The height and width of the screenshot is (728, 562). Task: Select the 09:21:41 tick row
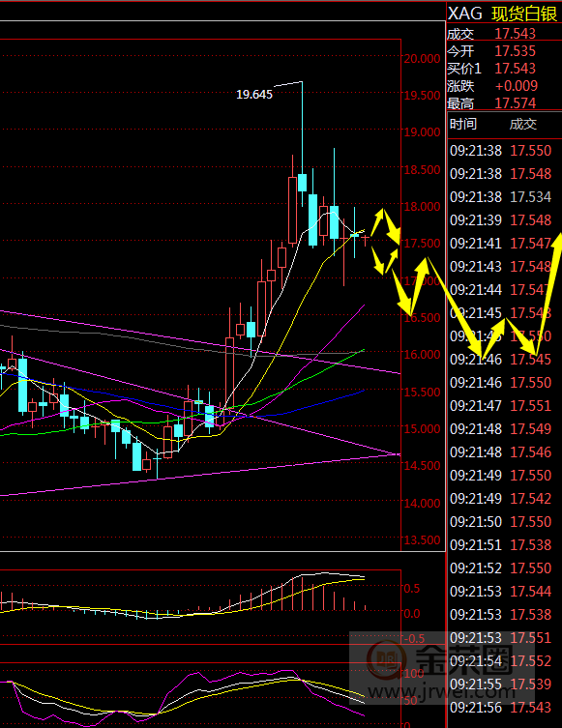coord(501,244)
